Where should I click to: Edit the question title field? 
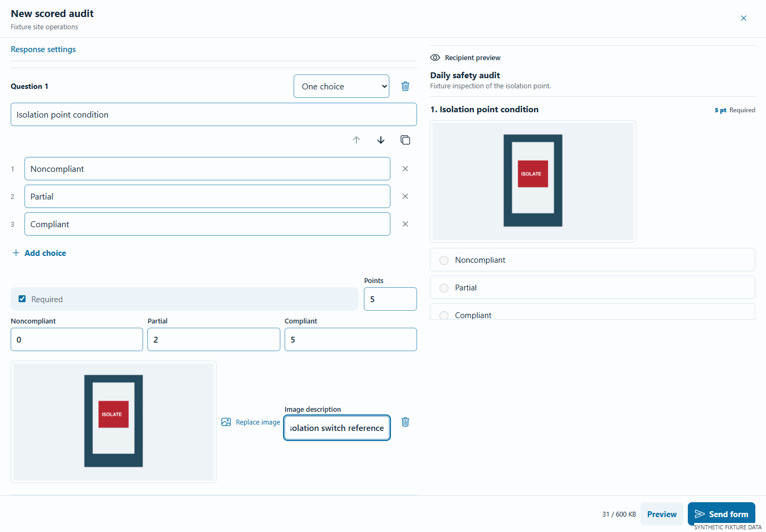coord(214,114)
